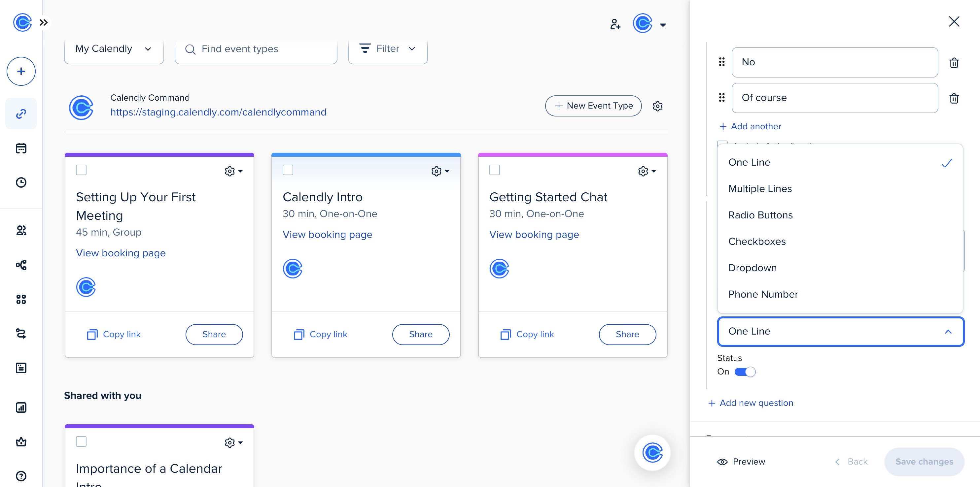Click the Find event types search field
980x487 pixels.
(x=256, y=49)
